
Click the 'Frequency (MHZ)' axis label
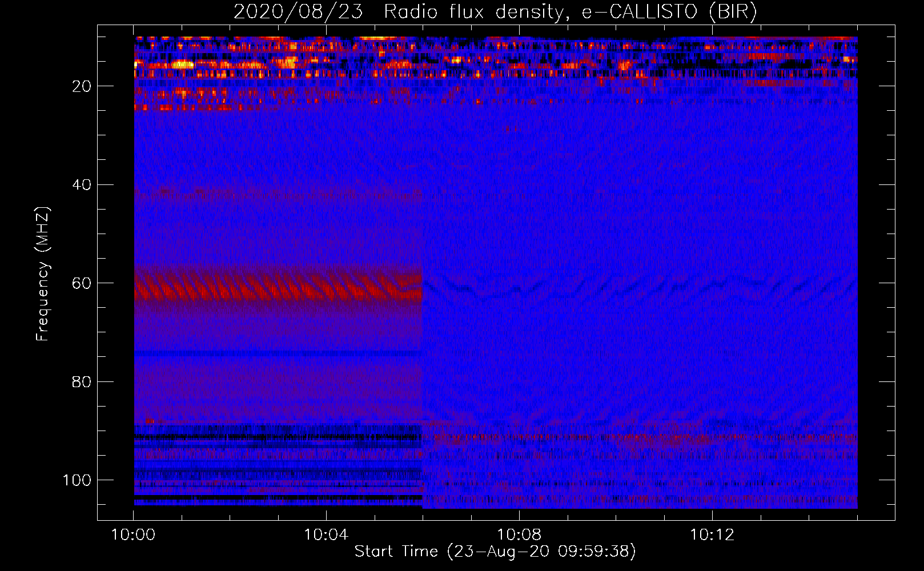click(x=43, y=274)
